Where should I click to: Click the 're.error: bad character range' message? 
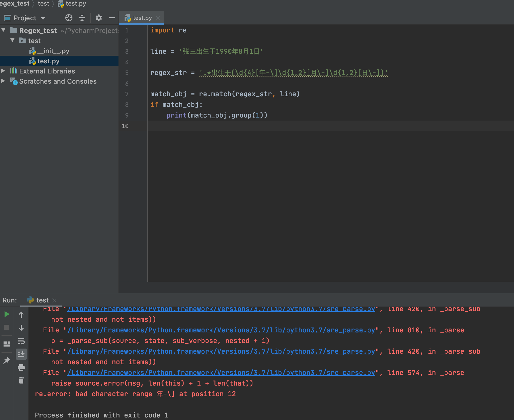pyautogui.click(x=135, y=394)
